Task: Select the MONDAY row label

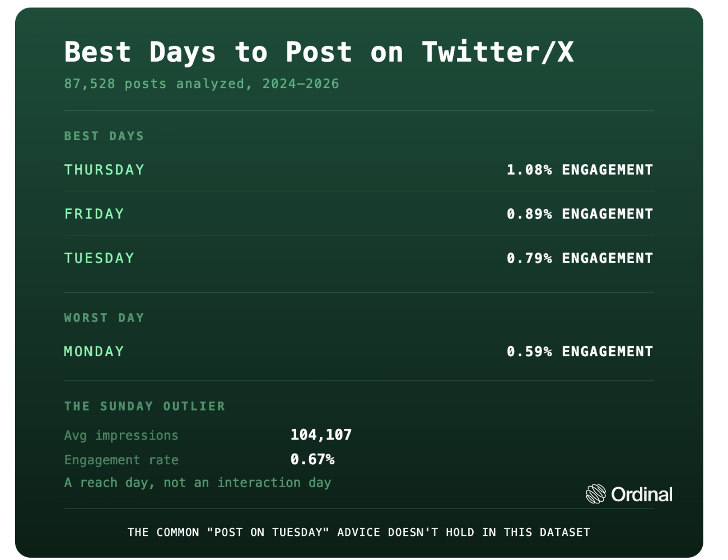Action: tap(94, 352)
